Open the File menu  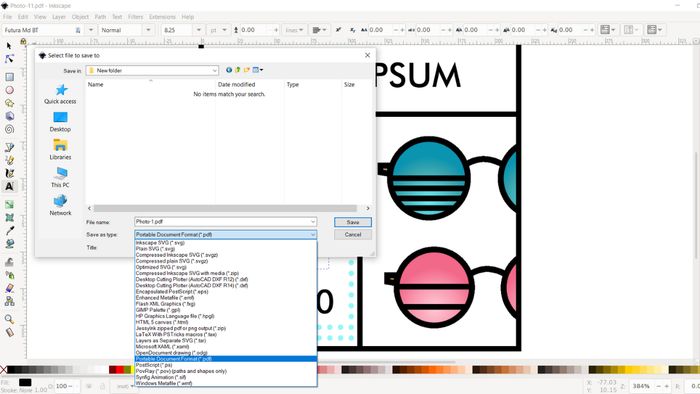point(8,17)
